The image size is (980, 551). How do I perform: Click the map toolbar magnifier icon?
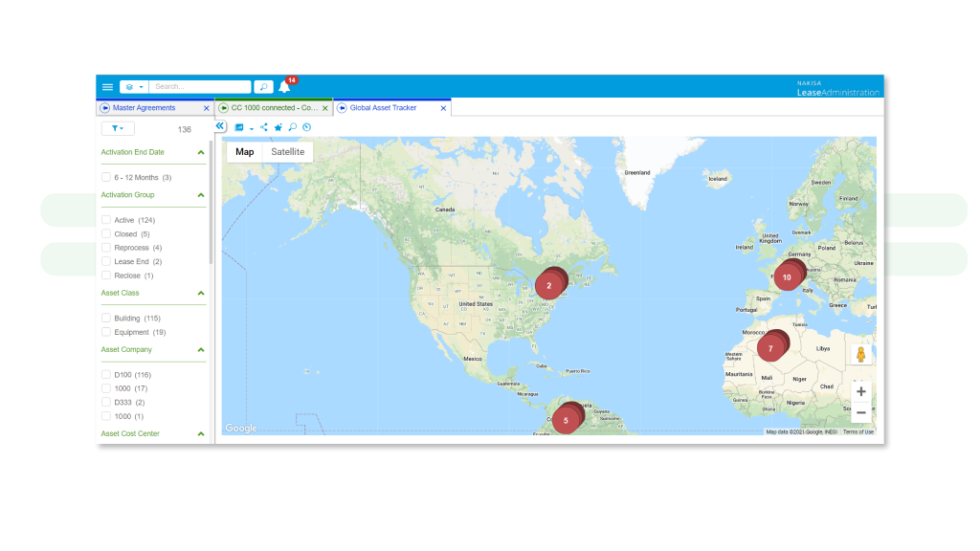tap(293, 127)
